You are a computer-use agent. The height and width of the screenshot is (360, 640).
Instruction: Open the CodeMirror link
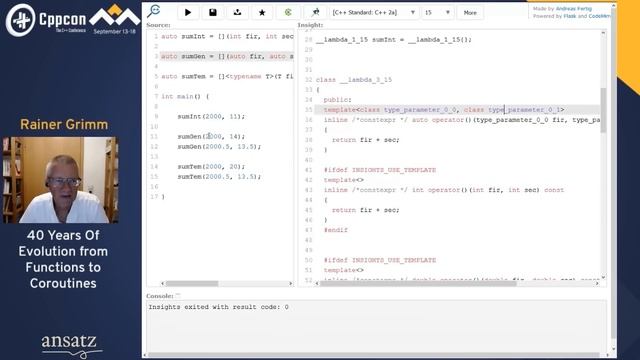point(600,16)
